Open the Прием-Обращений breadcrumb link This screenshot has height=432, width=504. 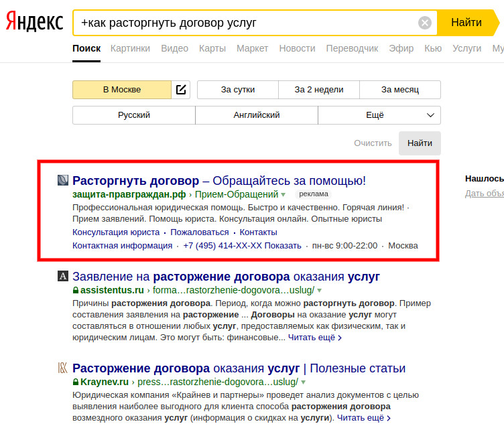tap(237, 194)
